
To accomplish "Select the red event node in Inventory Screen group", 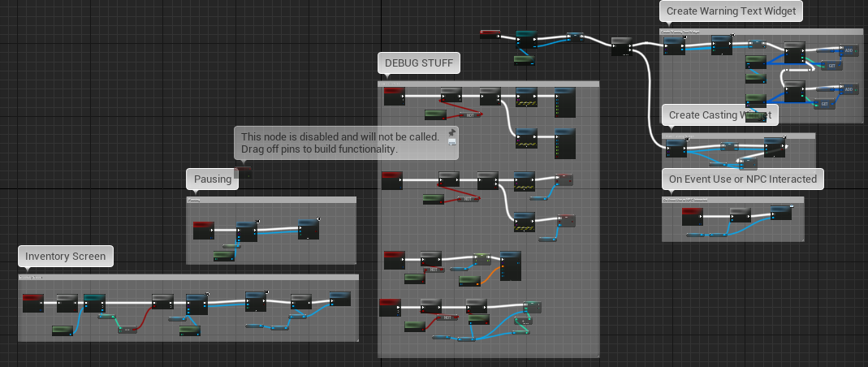I will (x=33, y=304).
